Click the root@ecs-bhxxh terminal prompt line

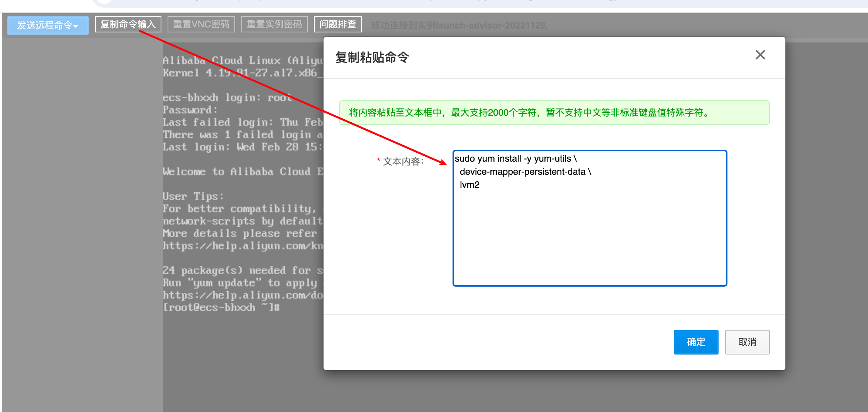click(221, 307)
